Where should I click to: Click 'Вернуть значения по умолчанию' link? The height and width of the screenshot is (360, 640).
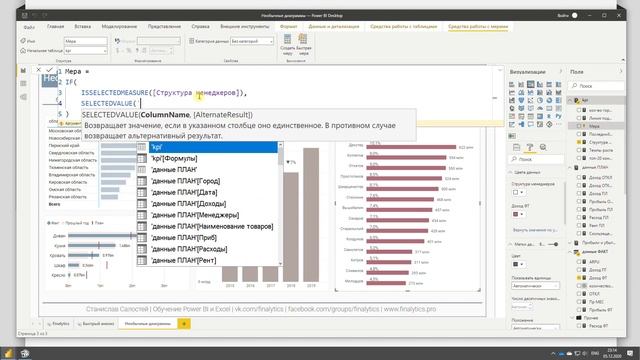(x=535, y=230)
